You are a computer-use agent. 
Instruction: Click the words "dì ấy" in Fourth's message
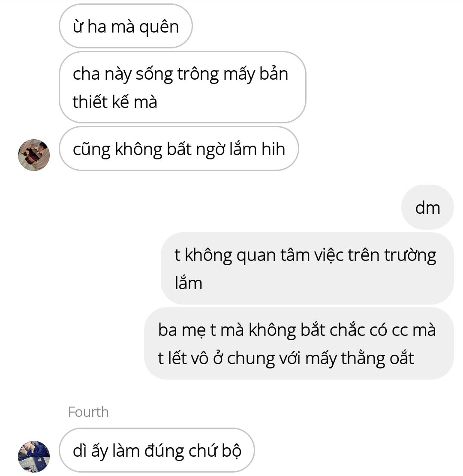[90, 451]
